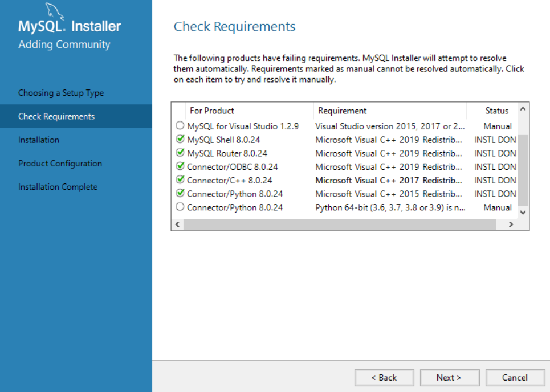The image size is (550, 392).
Task: Click the Manual status for Python 64-bit row
Action: click(498, 207)
